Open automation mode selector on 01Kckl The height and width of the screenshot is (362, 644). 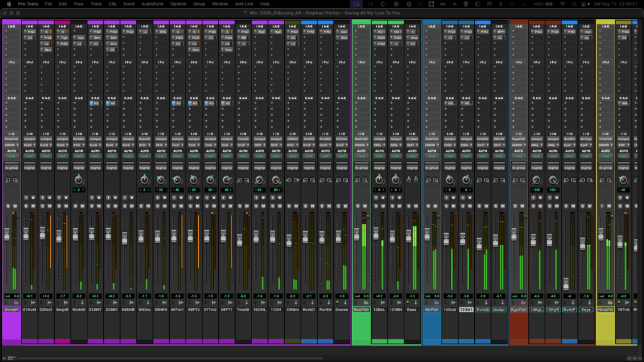click(x=30, y=156)
